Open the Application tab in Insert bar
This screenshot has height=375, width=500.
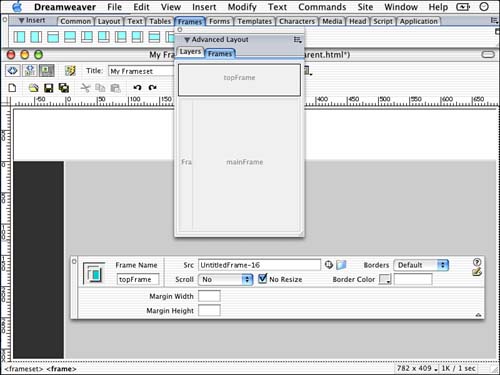(x=419, y=21)
